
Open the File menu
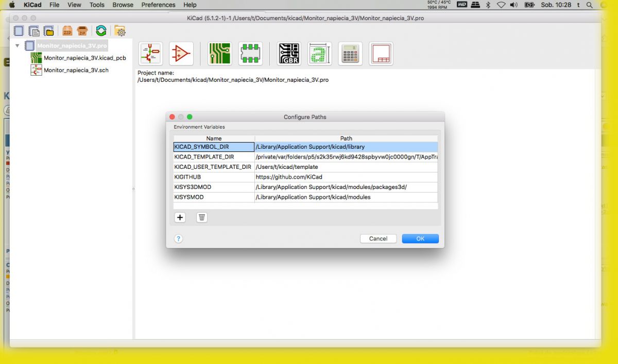pos(54,5)
